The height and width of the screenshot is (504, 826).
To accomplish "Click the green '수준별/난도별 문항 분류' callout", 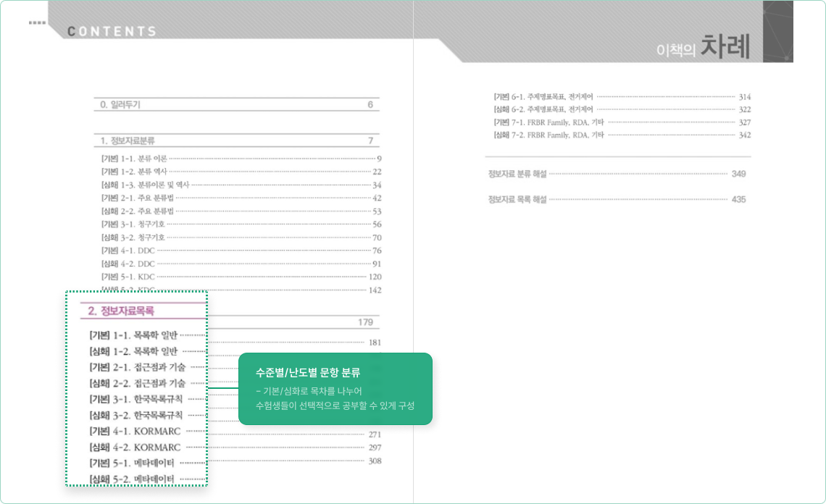I will tap(335, 389).
